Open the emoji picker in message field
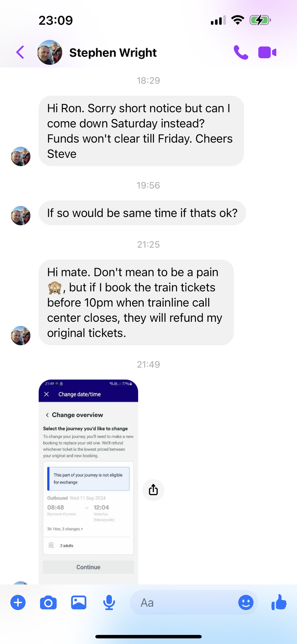297x644 pixels. (x=246, y=603)
